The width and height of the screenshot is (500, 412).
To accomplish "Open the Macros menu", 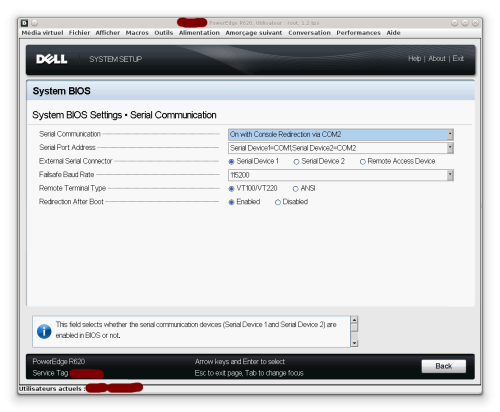I will 137,33.
